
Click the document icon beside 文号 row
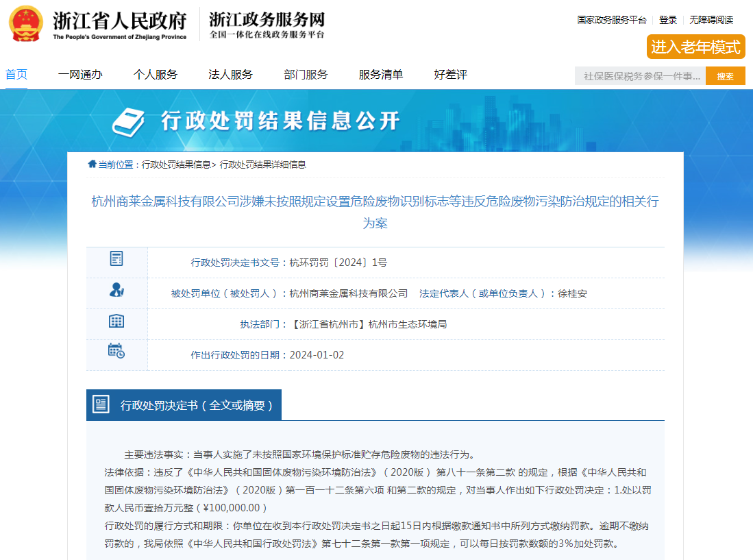point(116,258)
